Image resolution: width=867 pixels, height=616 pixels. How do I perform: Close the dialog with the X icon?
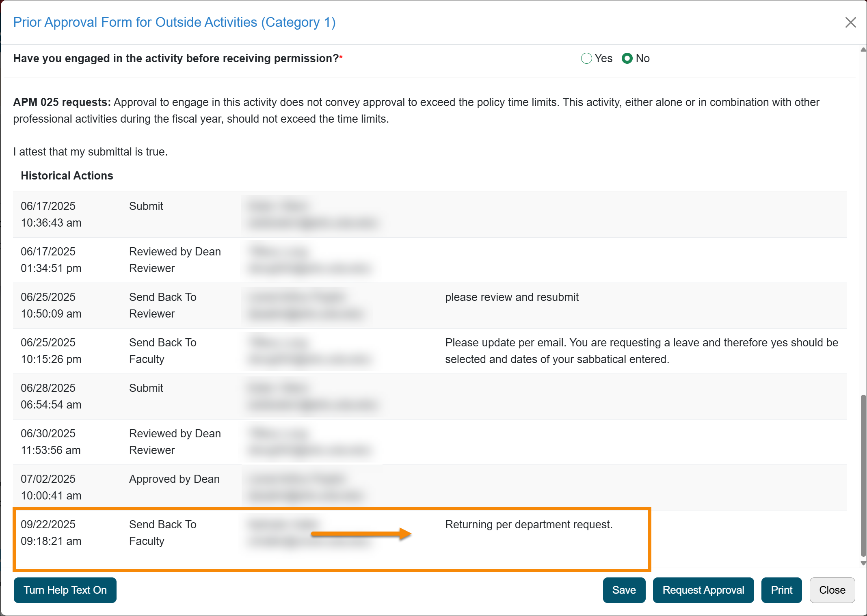pyautogui.click(x=850, y=22)
